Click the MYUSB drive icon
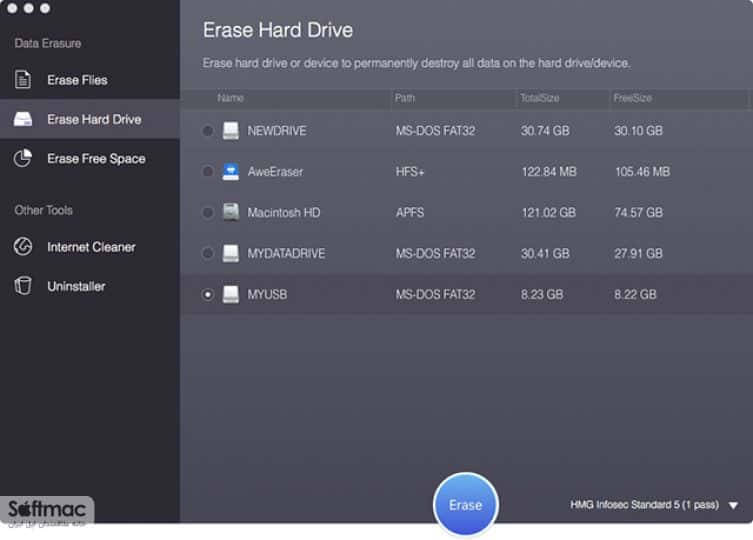 (231, 294)
